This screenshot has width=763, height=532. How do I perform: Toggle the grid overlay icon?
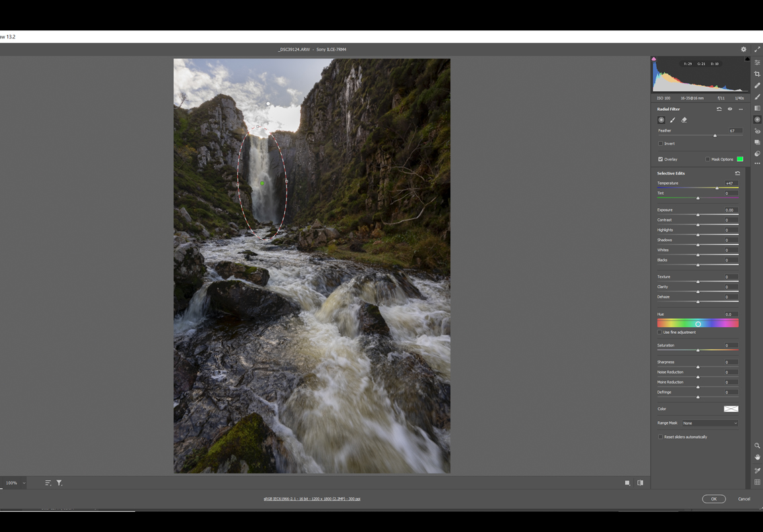[x=757, y=482]
